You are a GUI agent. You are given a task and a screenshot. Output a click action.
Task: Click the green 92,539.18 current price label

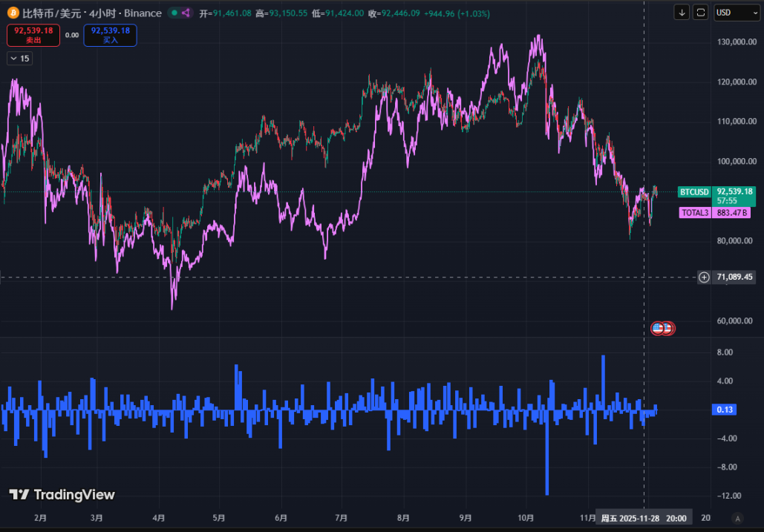tap(734, 191)
